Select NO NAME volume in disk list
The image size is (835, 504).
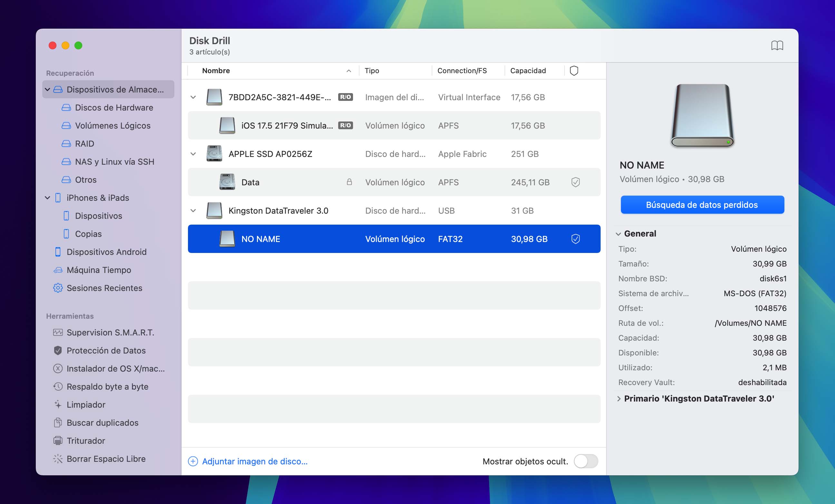click(394, 238)
